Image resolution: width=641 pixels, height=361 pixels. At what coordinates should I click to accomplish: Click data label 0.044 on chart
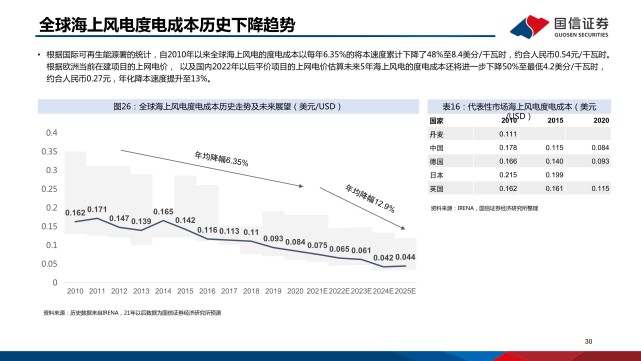(x=406, y=257)
